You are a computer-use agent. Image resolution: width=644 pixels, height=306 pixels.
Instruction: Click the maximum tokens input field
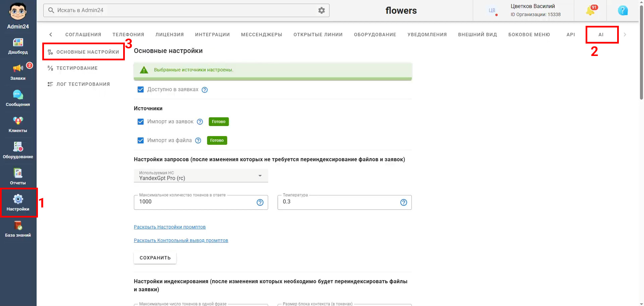[201, 202]
